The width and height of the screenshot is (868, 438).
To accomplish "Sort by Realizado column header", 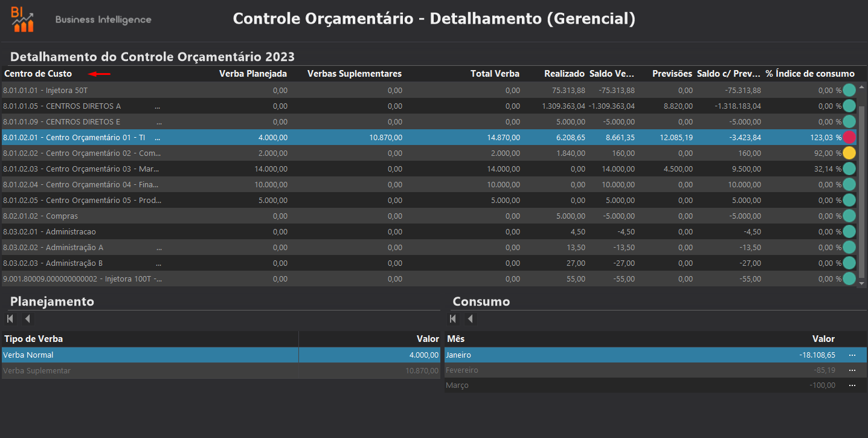I will [564, 74].
